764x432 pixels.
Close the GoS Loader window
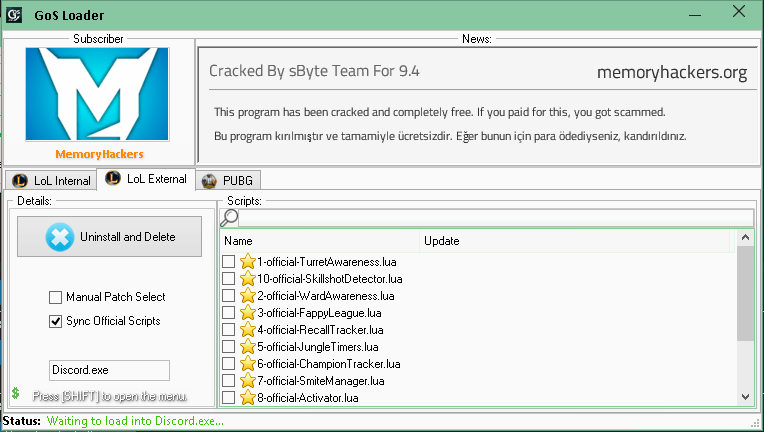tap(739, 12)
